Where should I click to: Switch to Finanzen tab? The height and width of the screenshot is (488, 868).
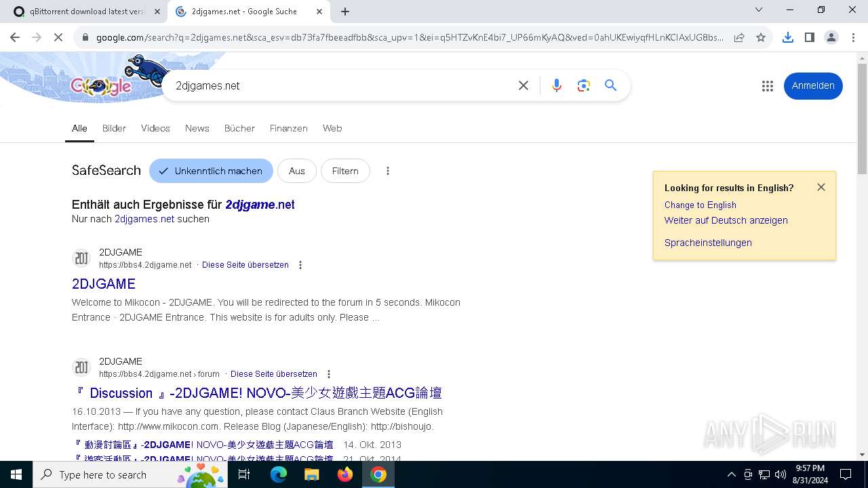tap(288, 128)
